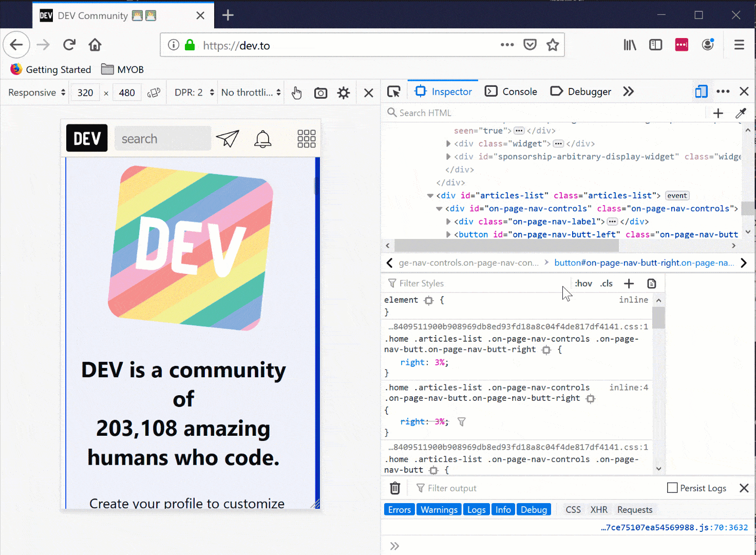Open DEV connect paper plane icon

click(x=228, y=139)
